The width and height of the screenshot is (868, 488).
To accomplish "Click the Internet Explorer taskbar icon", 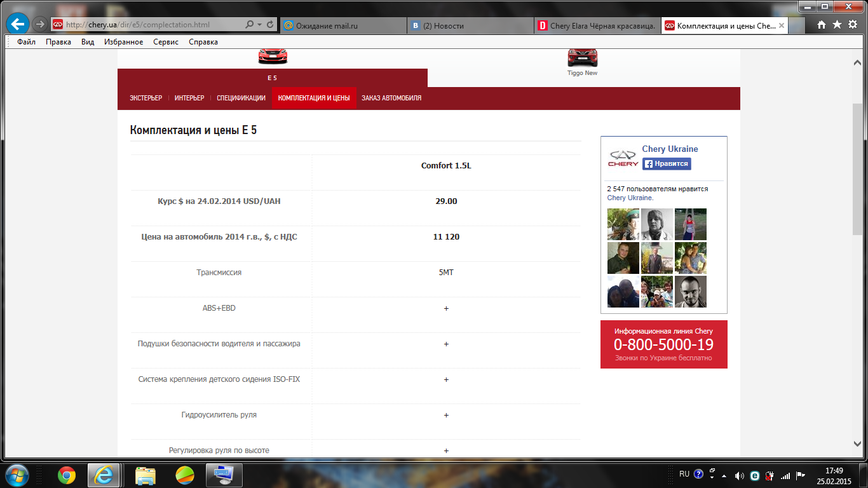I will tap(104, 475).
